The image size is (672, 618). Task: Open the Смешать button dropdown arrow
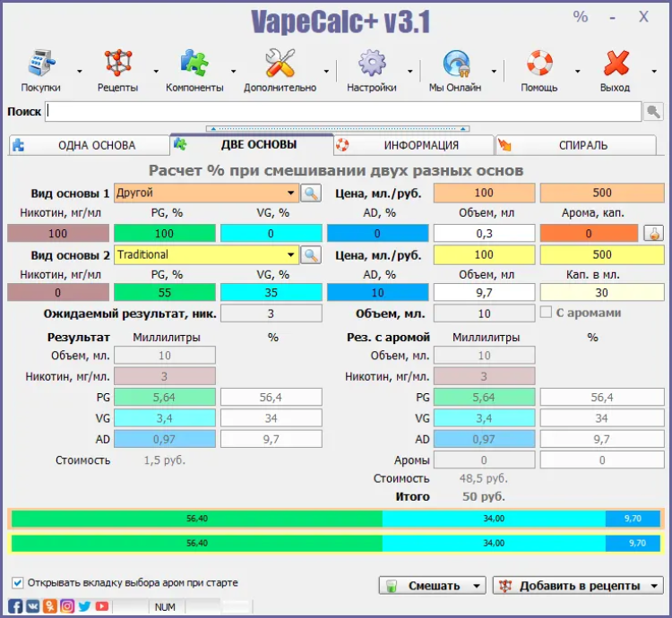tap(476, 586)
